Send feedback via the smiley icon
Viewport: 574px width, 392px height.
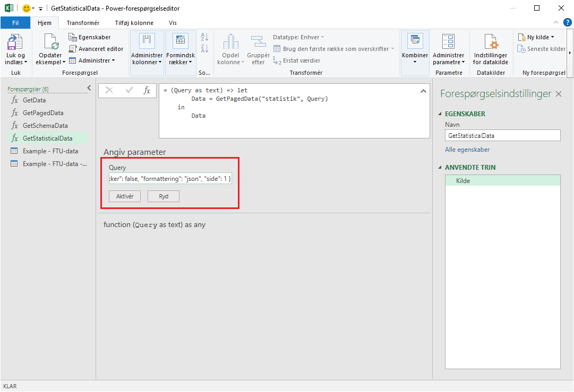click(27, 8)
